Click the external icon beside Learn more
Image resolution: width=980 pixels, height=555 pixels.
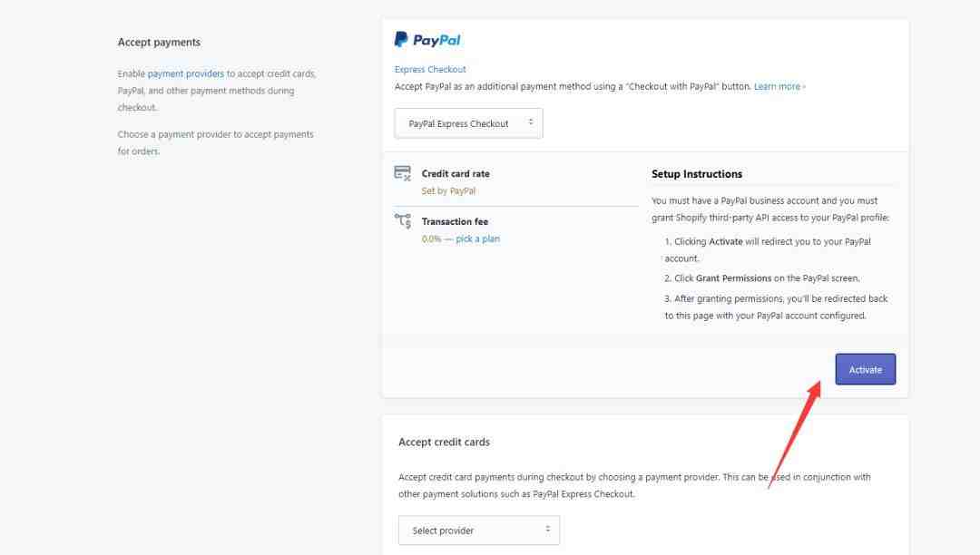(804, 87)
